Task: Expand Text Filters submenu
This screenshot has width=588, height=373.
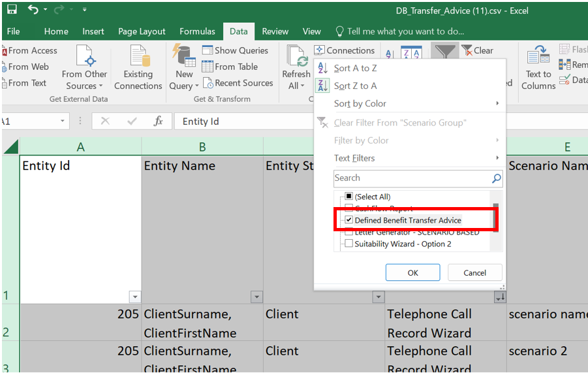Action: pyautogui.click(x=409, y=158)
